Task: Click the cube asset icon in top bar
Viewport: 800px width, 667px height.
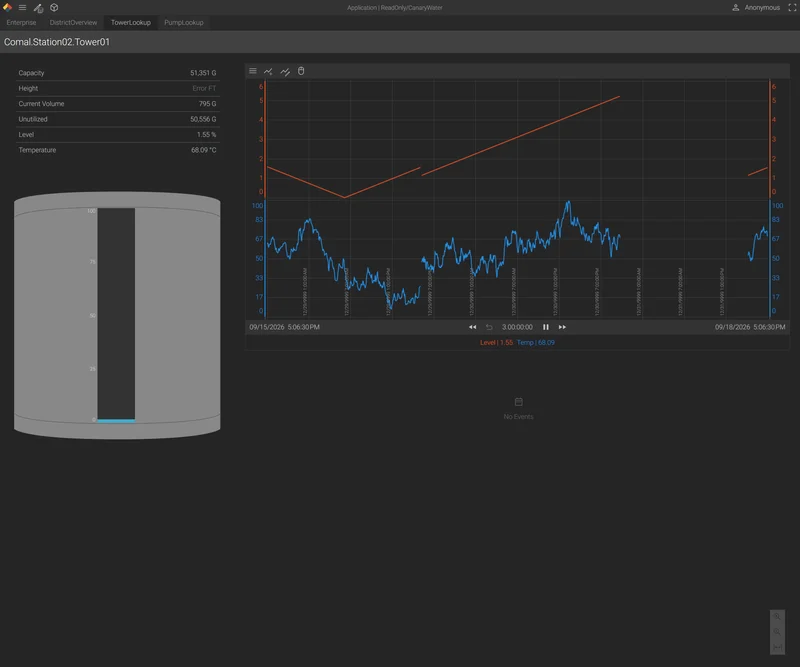Action: point(54,8)
